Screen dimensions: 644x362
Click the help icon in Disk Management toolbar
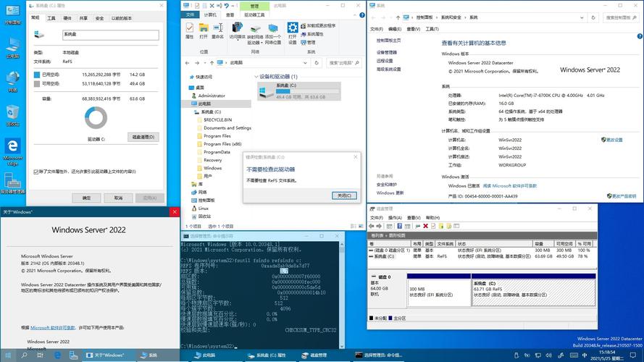400,226
